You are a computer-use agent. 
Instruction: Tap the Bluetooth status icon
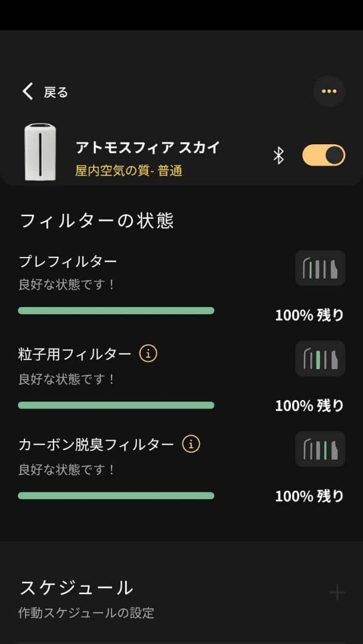point(278,156)
